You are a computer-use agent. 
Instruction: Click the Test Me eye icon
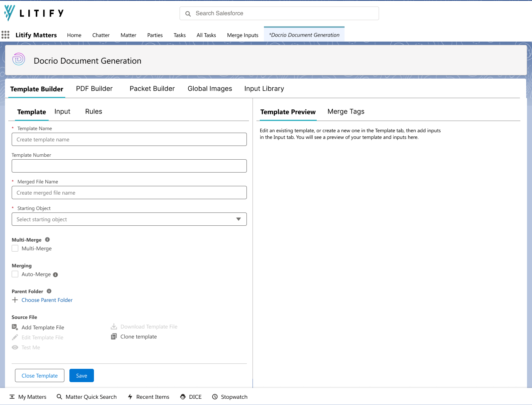[x=15, y=347]
